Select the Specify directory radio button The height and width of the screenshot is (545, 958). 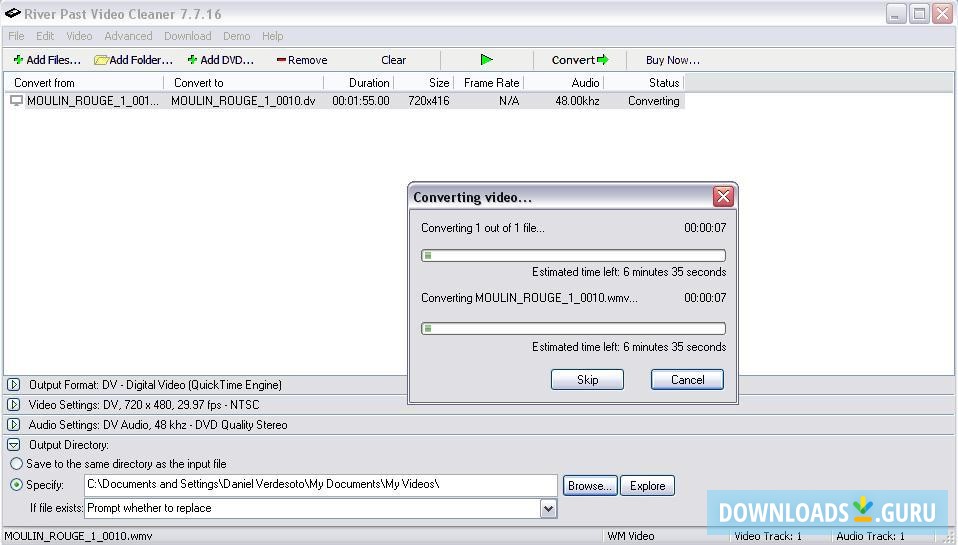(x=16, y=485)
